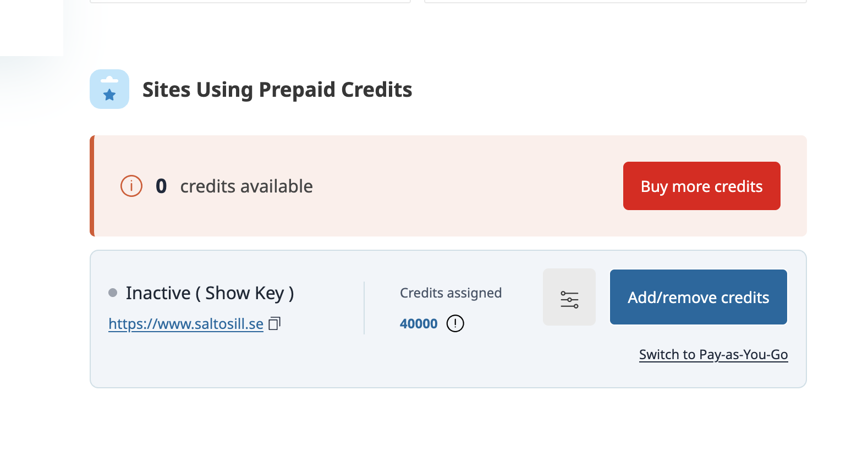Open the https://www.saltosill.se link
The height and width of the screenshot is (462, 868).
pyautogui.click(x=186, y=324)
